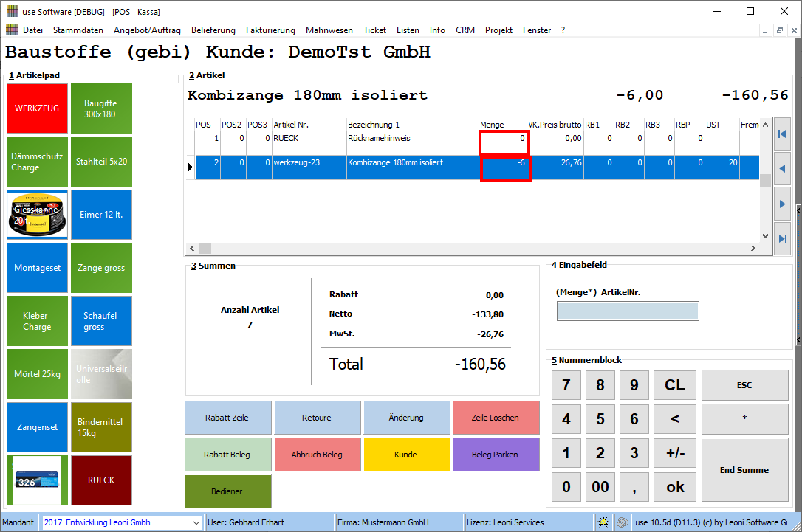Go to previous record in article grid
Image resolution: width=802 pixels, height=532 pixels.
(x=783, y=169)
